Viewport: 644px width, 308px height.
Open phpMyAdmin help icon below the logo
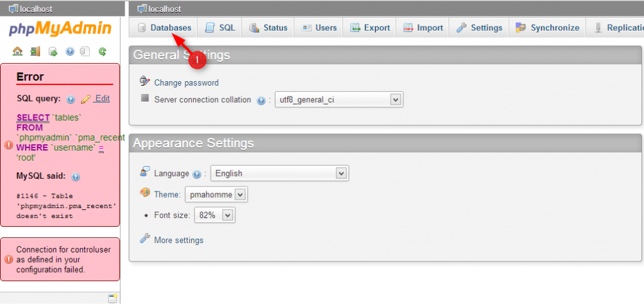point(70,52)
